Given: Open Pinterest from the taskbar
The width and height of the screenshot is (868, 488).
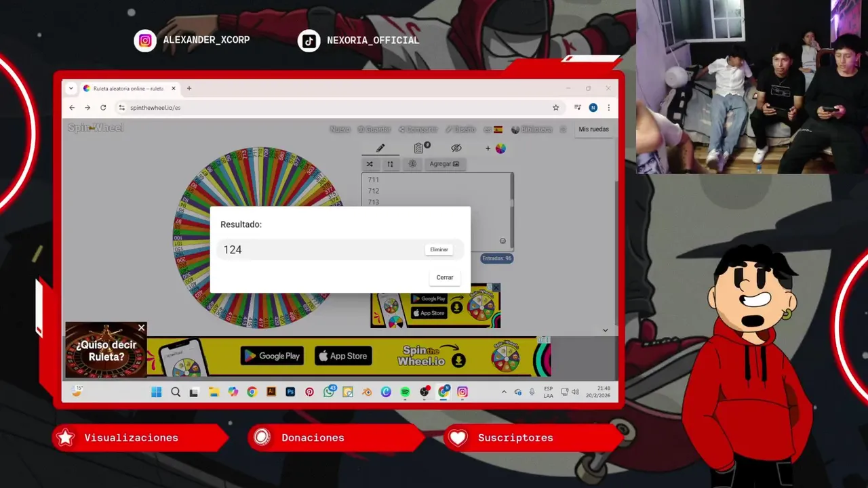Looking at the screenshot, I should pos(309,392).
